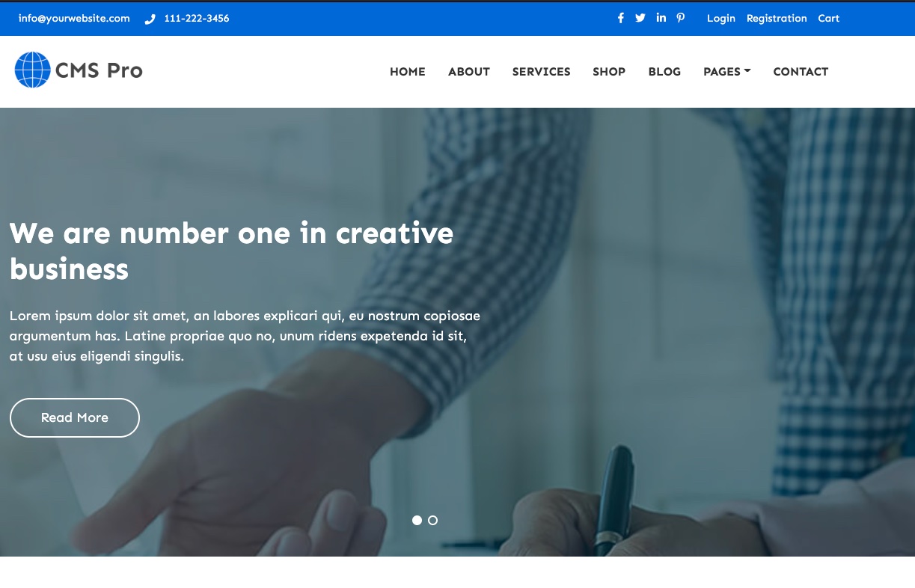Click the Read More button
This screenshot has height=588, width=915.
point(75,417)
